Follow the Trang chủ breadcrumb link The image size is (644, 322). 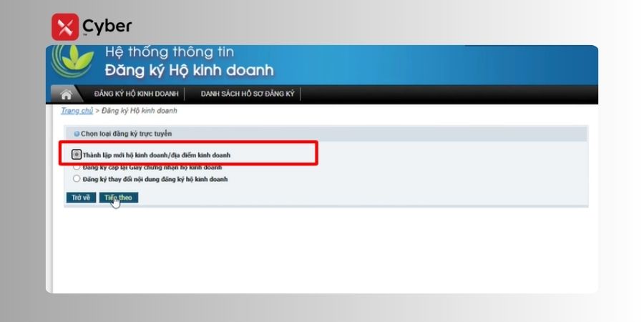(x=77, y=111)
